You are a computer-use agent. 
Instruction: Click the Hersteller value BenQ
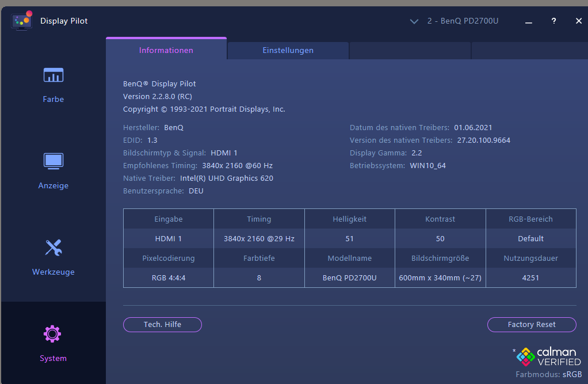(174, 128)
